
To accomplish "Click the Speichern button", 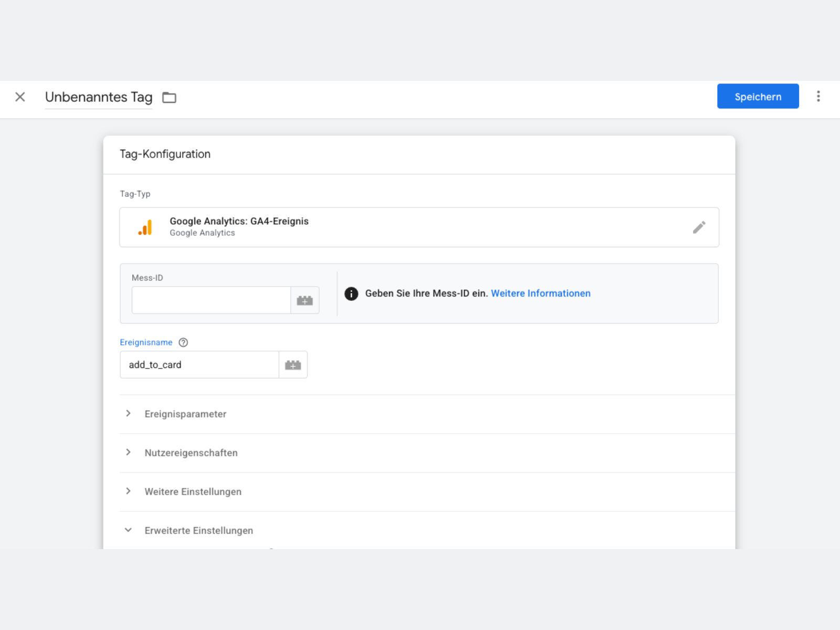I will [758, 97].
